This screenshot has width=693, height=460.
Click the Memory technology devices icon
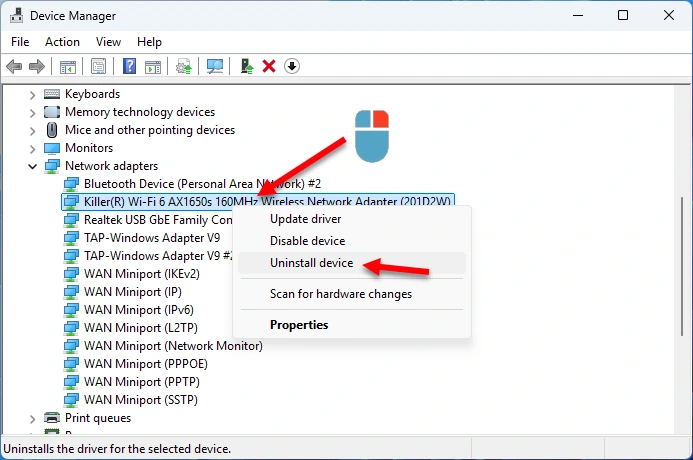click(x=52, y=112)
